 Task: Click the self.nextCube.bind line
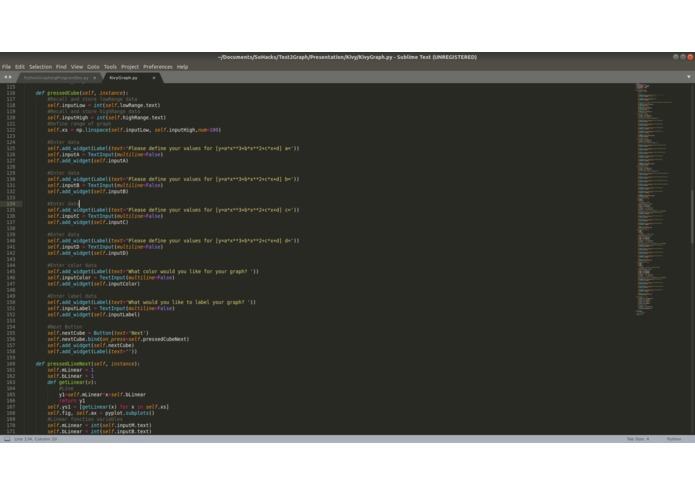click(118, 339)
